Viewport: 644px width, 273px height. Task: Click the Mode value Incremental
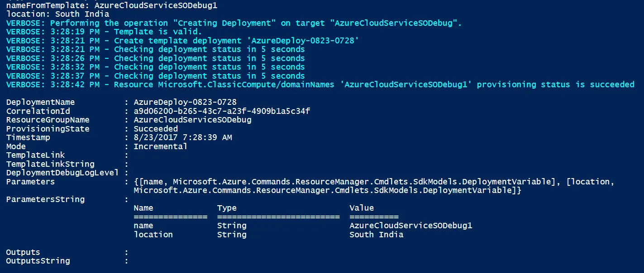pos(160,146)
